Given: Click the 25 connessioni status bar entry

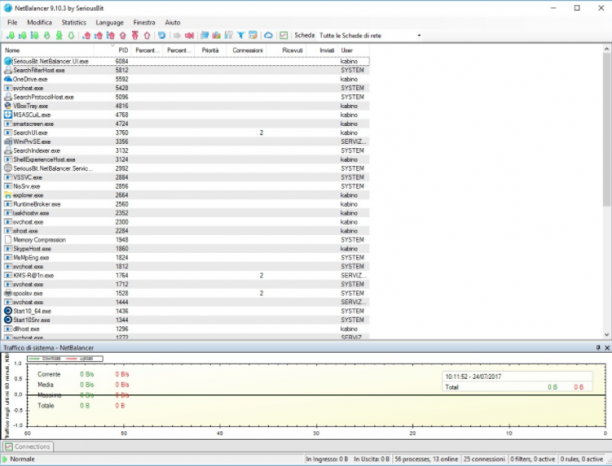Looking at the screenshot, I should pyautogui.click(x=484, y=459).
